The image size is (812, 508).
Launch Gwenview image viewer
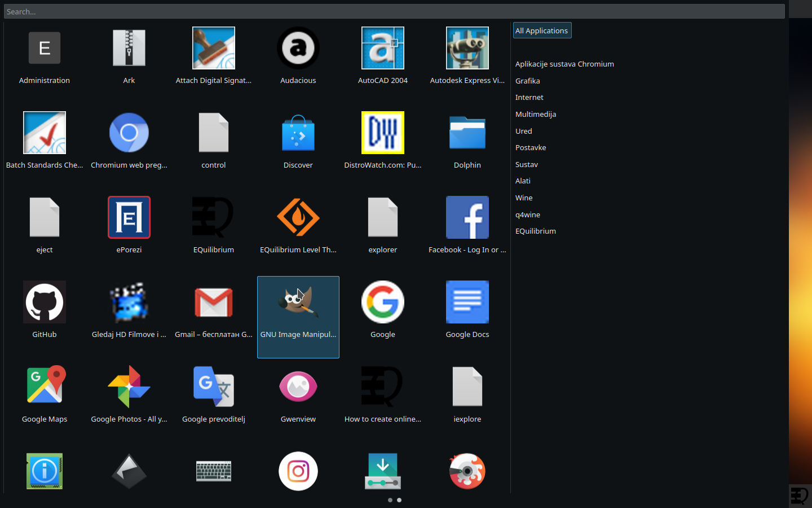point(298,395)
